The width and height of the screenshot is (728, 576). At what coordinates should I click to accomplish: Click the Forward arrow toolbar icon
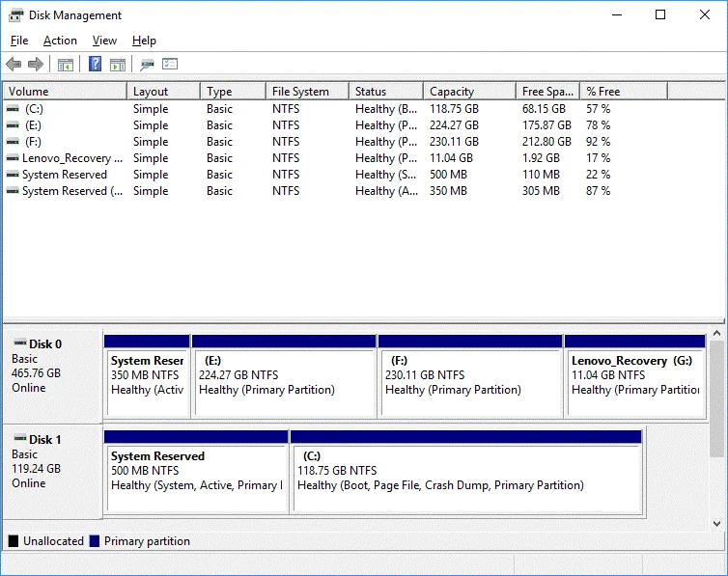point(36,64)
